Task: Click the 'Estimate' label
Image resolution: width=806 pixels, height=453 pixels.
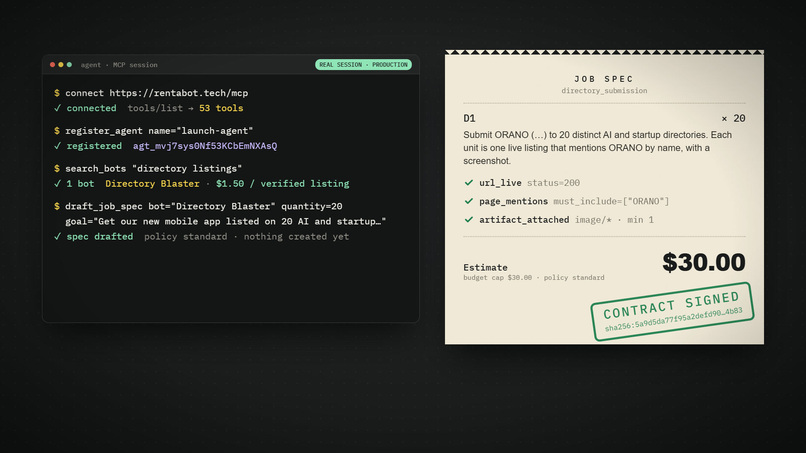Action: (x=485, y=267)
